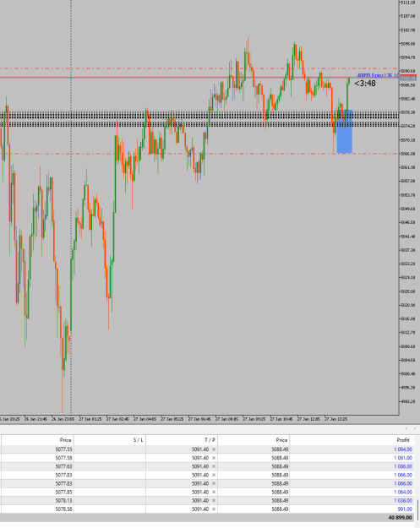Viewport: 420px width, 528px height.
Task: Remove take profit on the 5078.58 order
Action: [x=214, y=509]
